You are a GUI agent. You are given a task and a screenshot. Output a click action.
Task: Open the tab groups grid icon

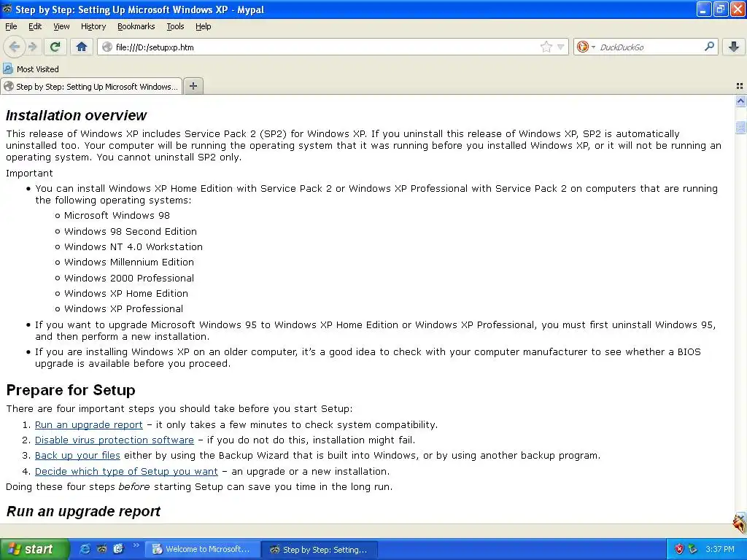740,86
